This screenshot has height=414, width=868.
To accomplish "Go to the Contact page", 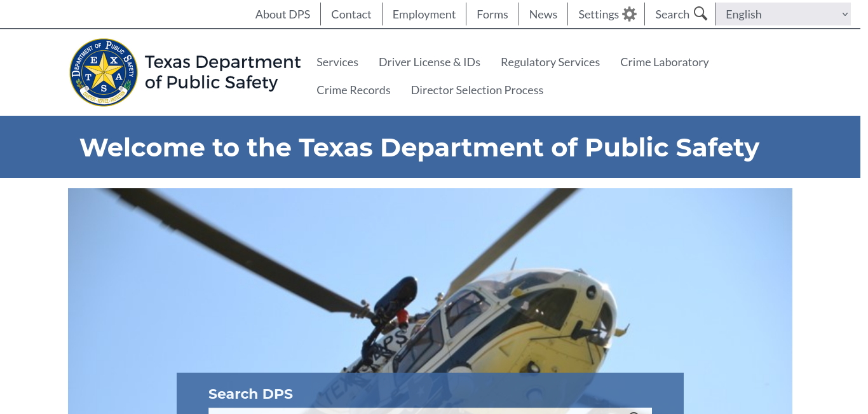I will point(351,14).
